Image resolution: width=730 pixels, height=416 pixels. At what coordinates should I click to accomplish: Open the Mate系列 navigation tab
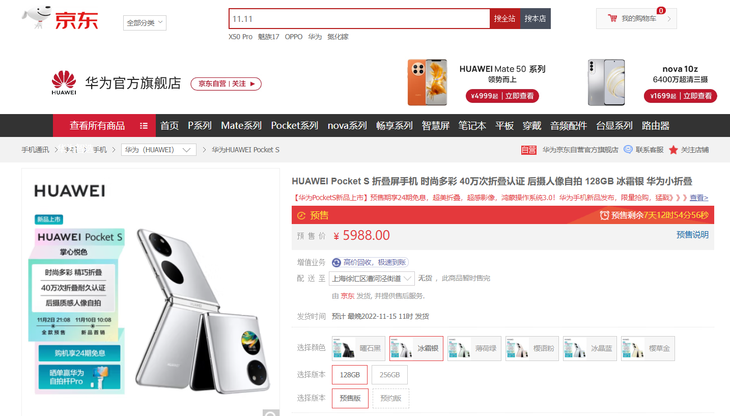[x=241, y=126]
